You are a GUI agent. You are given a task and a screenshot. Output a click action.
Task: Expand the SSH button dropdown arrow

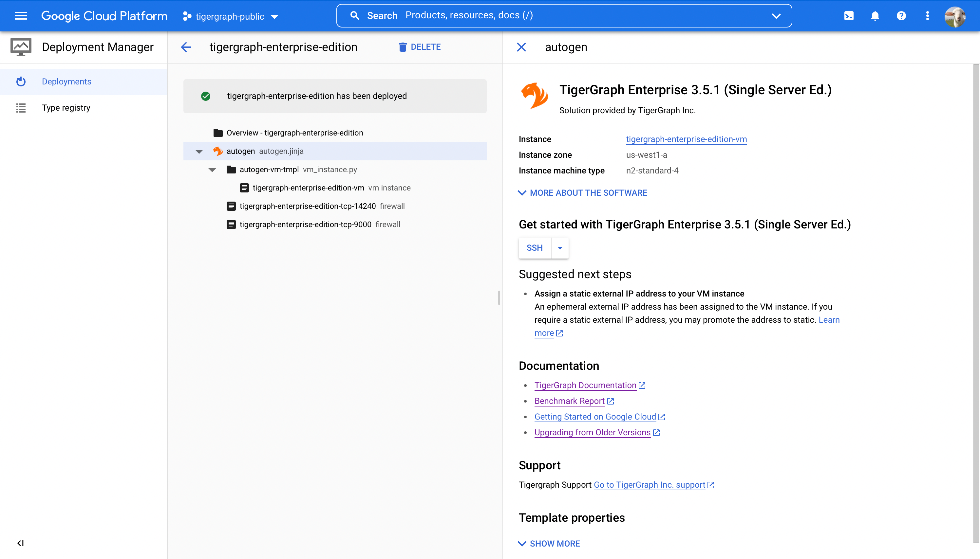(x=559, y=248)
